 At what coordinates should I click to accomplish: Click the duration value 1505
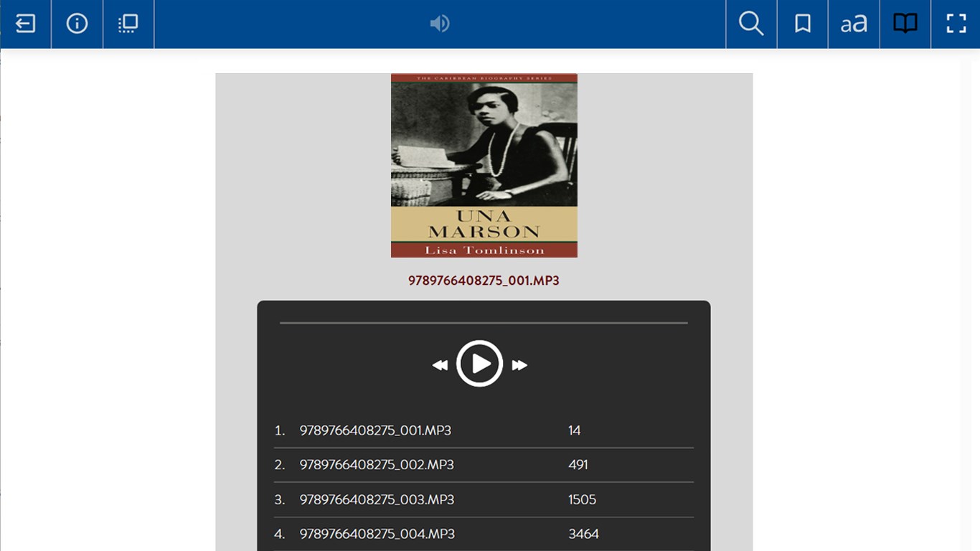click(582, 499)
